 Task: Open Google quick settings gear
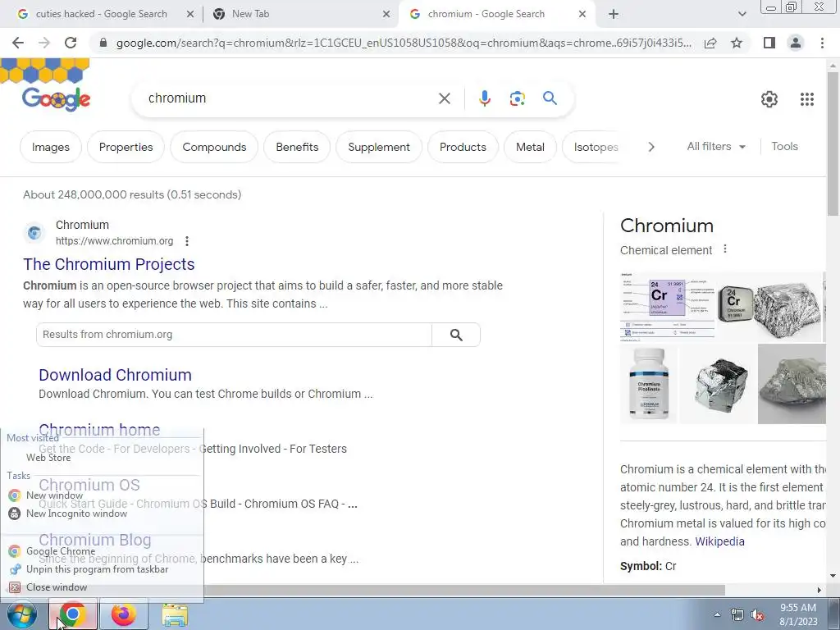pos(769,99)
